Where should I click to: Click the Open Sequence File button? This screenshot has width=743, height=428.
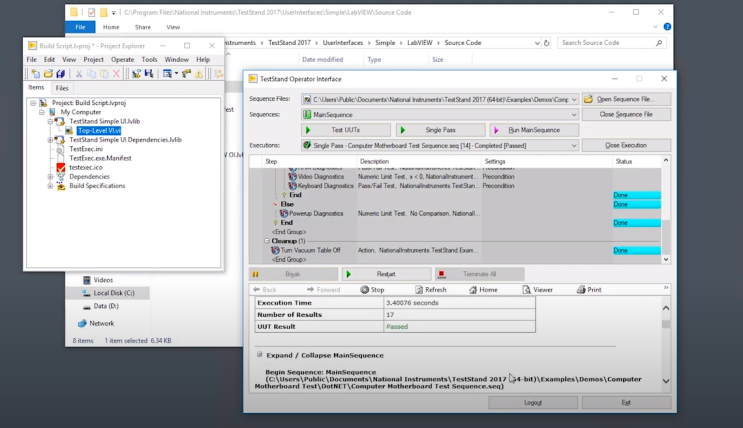tap(626, 99)
